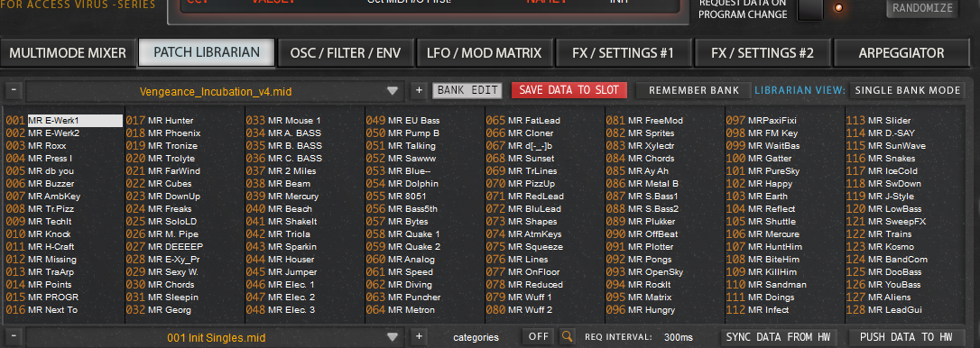Open the OSC / FILTER / ENV tab
This screenshot has width=980, height=348.
pos(345,53)
